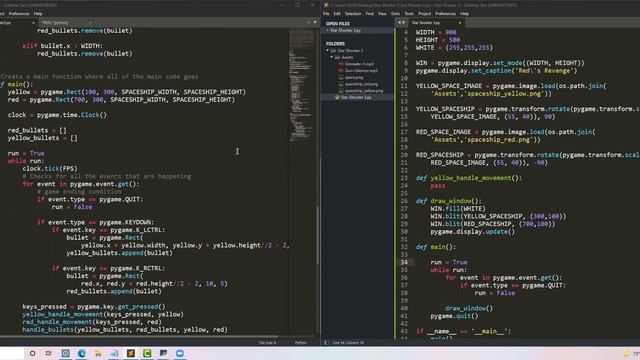640x360 pixels.
Task: Close the REPL [python] tab
Action: 90,23
